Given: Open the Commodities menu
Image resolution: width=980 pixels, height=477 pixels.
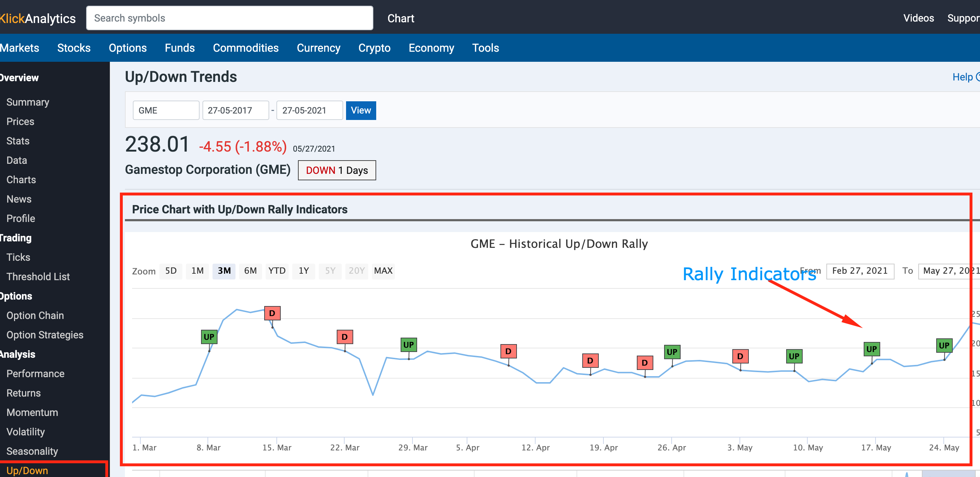Looking at the screenshot, I should [x=246, y=47].
